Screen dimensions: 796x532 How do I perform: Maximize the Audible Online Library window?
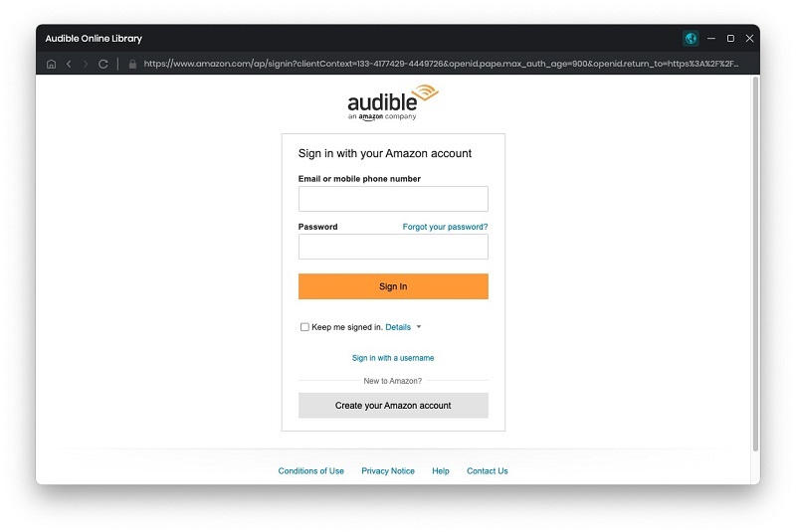[x=730, y=38]
